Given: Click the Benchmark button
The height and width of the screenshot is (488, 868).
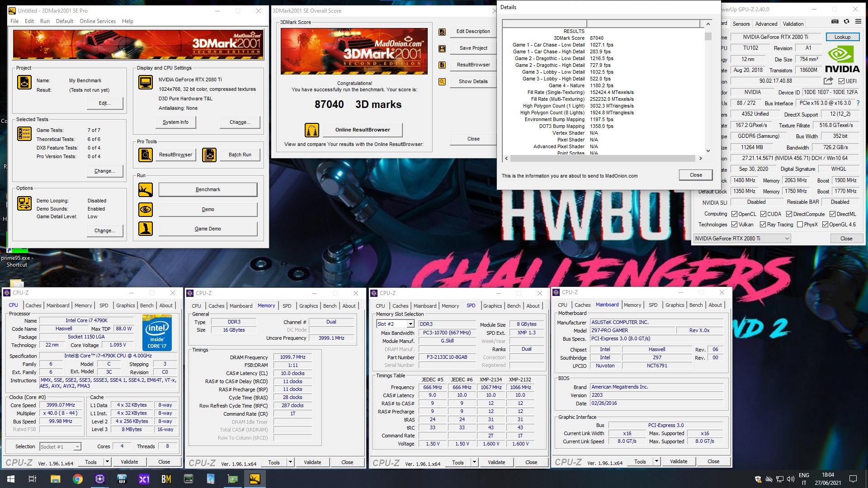Looking at the screenshot, I should click(x=208, y=190).
